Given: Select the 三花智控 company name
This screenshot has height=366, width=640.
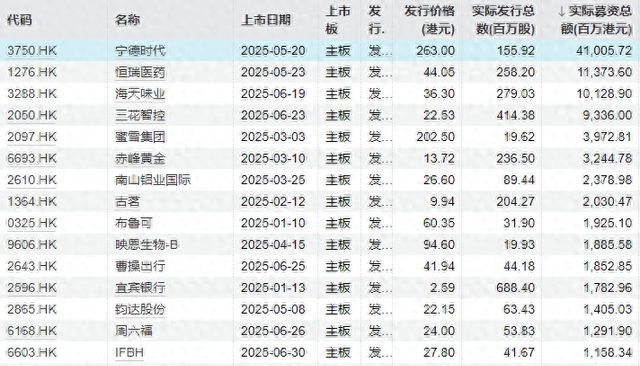Looking at the screenshot, I should 140,115.
